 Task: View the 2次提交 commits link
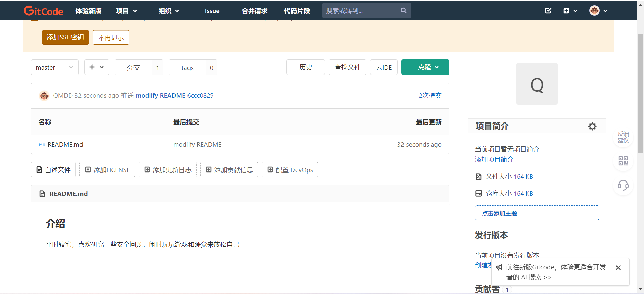430,96
